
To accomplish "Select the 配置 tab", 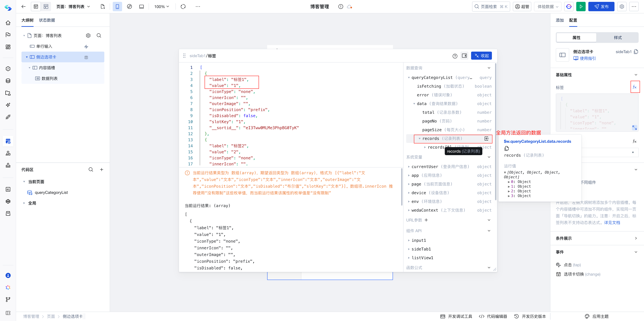I will (x=573, y=20).
